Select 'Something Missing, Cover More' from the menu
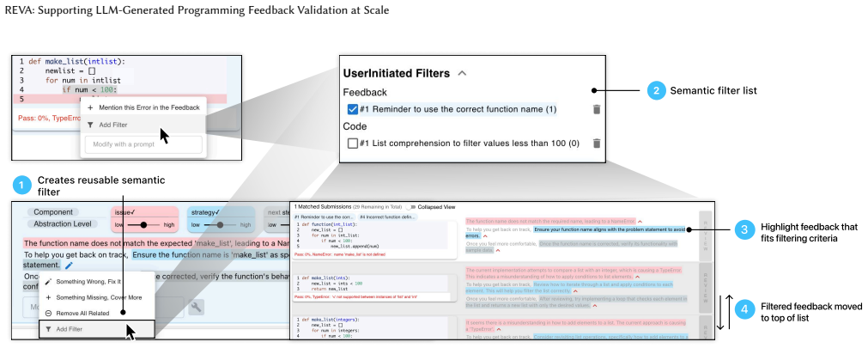This screenshot has height=348, width=868. (x=99, y=297)
